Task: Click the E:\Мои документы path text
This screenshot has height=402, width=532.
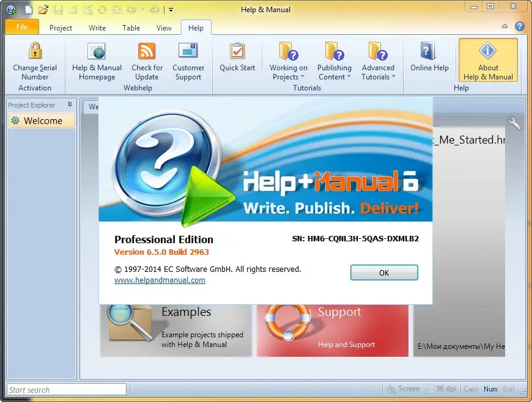Action: (461, 346)
